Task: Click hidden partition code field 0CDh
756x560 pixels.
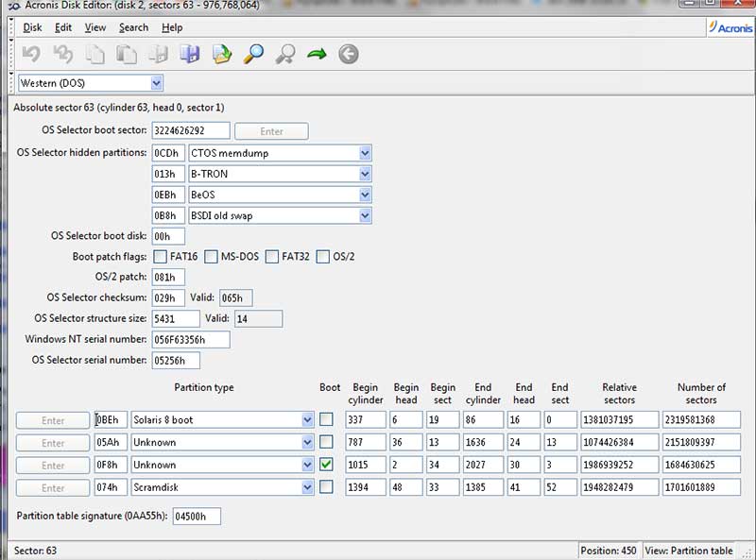Action: pyautogui.click(x=168, y=153)
